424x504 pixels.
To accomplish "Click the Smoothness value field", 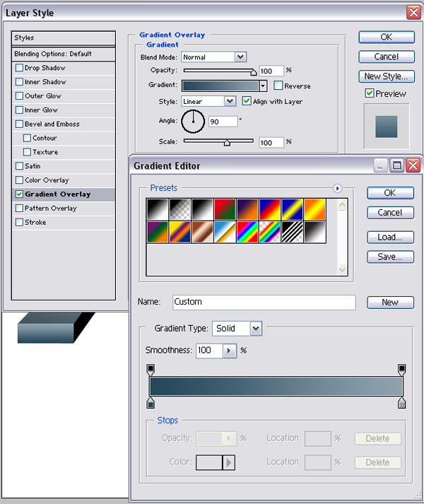I will pyautogui.click(x=210, y=351).
